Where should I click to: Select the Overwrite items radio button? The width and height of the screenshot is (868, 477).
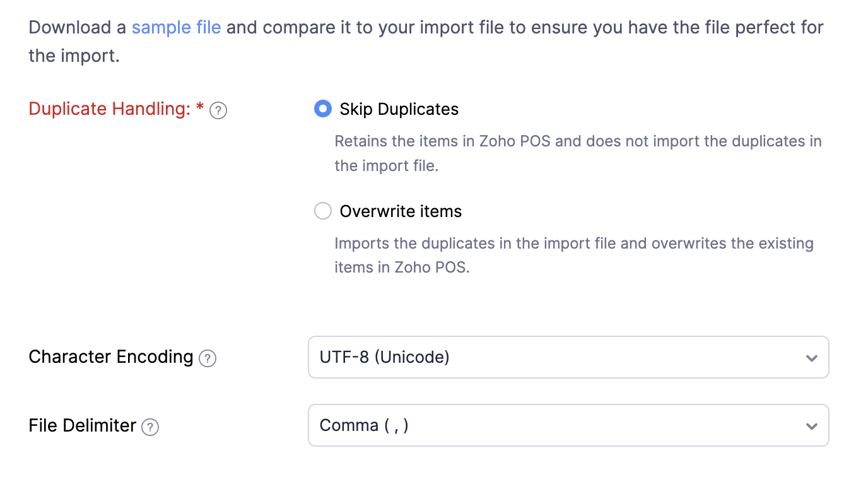click(323, 211)
